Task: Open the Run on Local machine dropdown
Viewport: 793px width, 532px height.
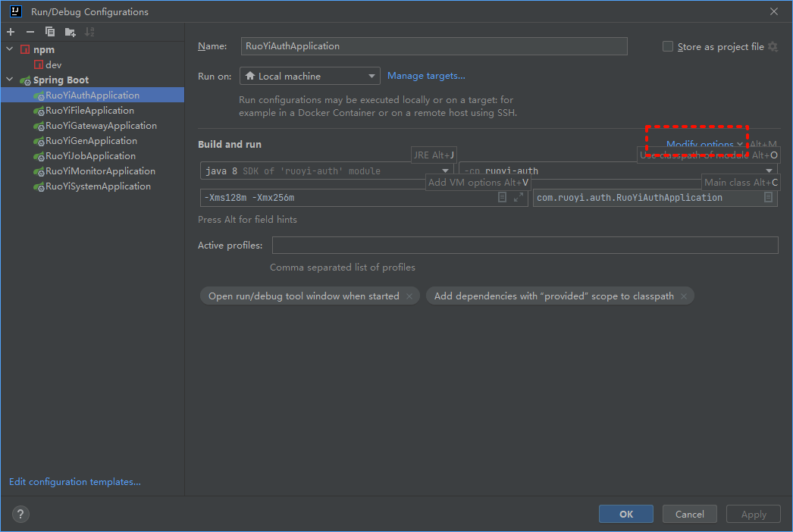Action: click(309, 76)
